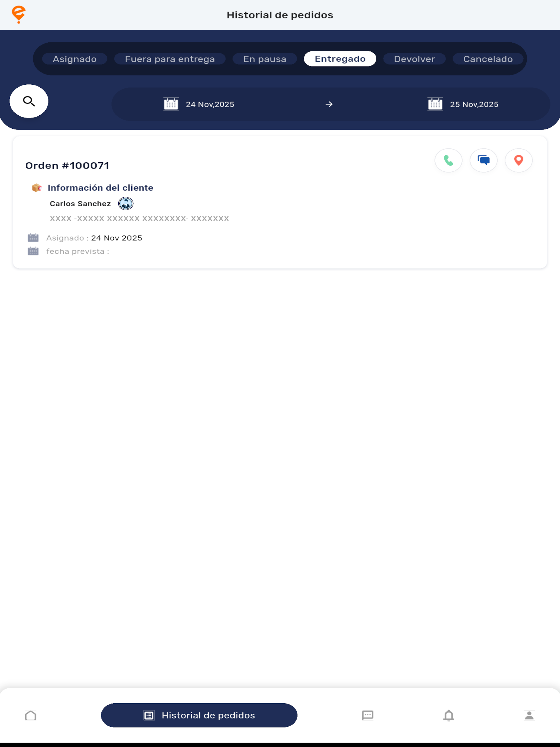
Task: Tap package icon beside Información del cliente
Action: 36,188
